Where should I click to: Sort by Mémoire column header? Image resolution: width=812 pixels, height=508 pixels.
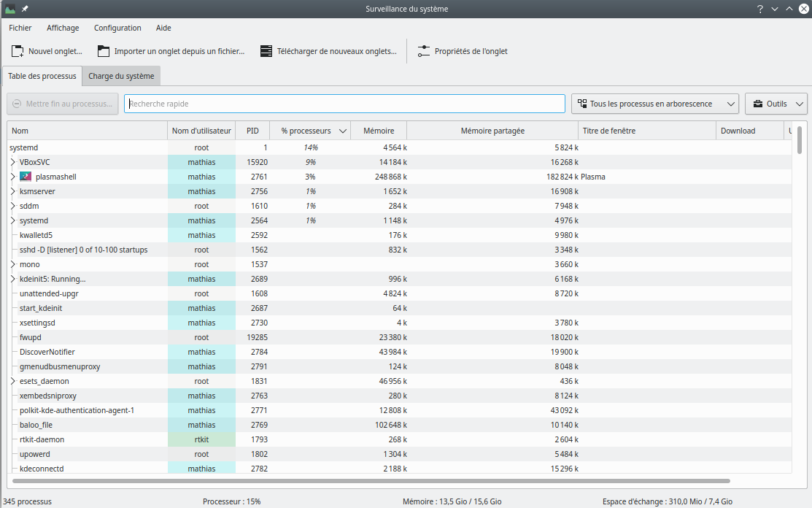378,131
